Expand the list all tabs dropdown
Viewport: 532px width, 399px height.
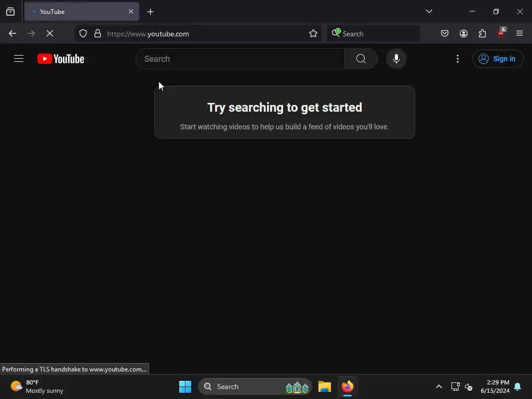429,11
